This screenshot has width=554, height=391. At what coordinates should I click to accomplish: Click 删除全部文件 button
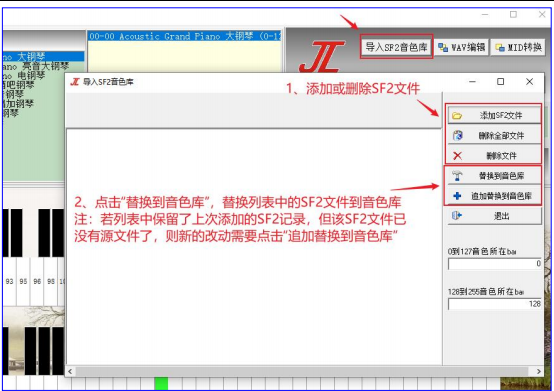[x=494, y=135]
